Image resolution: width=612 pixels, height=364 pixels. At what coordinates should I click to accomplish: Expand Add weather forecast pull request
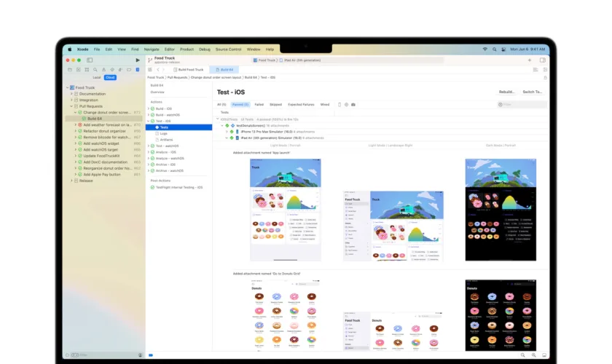(x=76, y=124)
